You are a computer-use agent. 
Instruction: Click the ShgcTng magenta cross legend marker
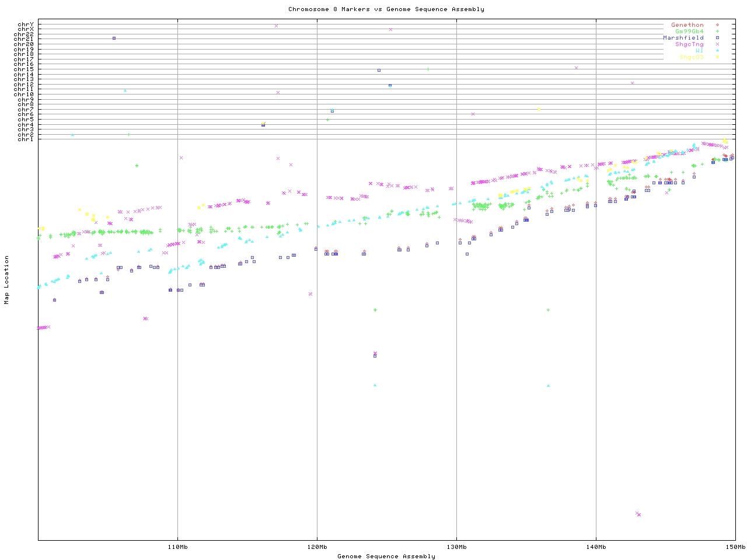point(717,44)
